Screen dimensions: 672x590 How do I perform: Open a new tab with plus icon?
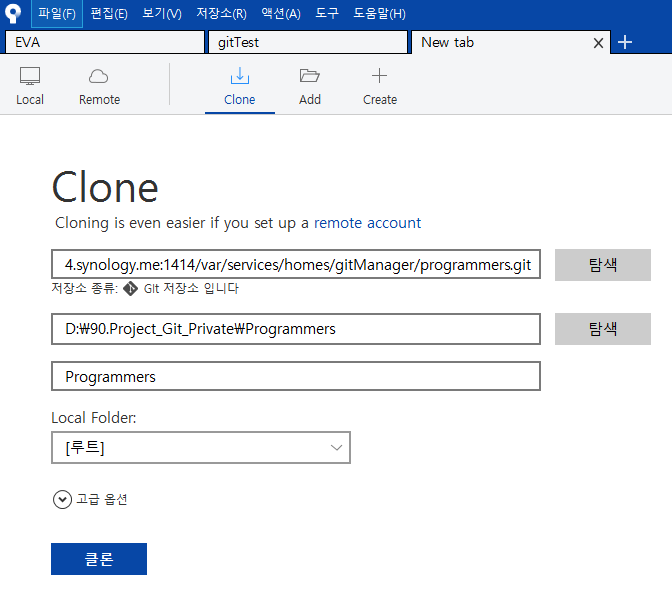click(625, 42)
